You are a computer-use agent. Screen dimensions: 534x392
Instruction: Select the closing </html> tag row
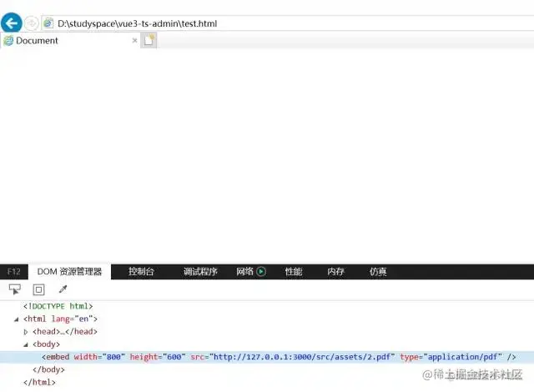tap(39, 382)
